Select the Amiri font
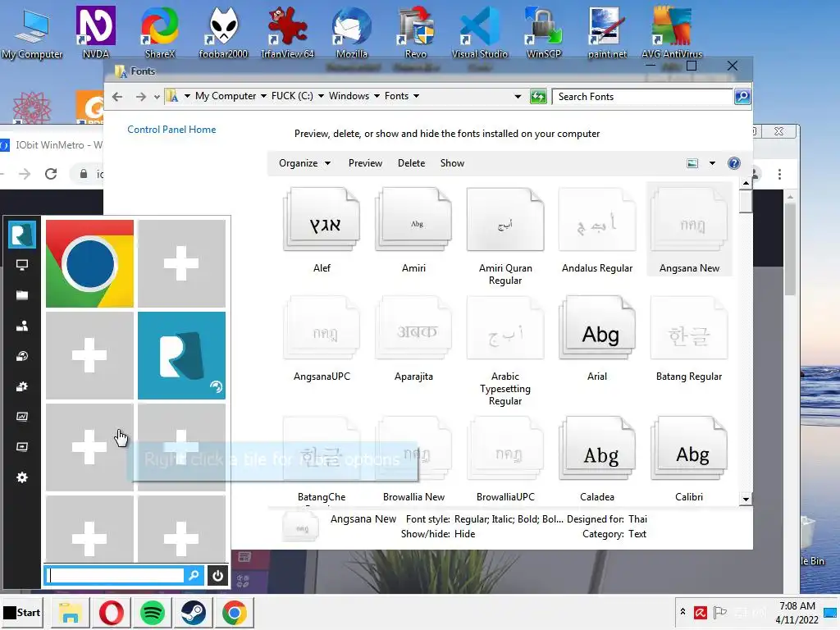840x630 pixels. click(413, 231)
